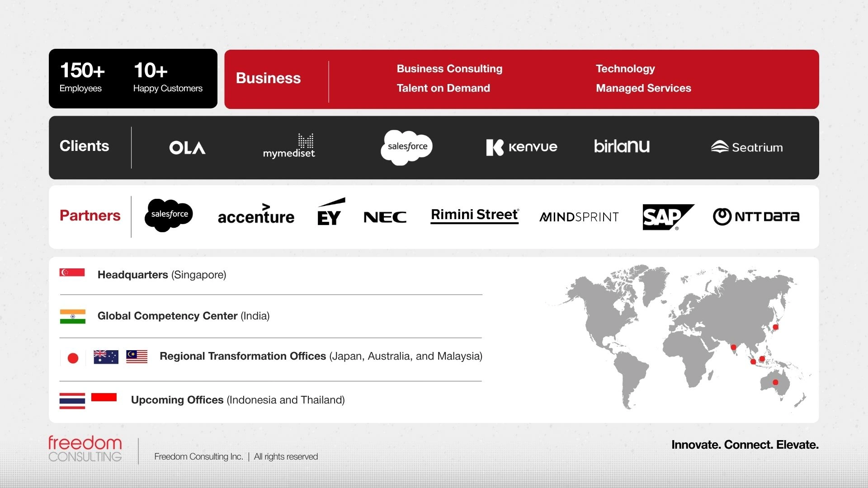Click the Freedom Consulting logo
This screenshot has height=488, width=868.
[85, 449]
